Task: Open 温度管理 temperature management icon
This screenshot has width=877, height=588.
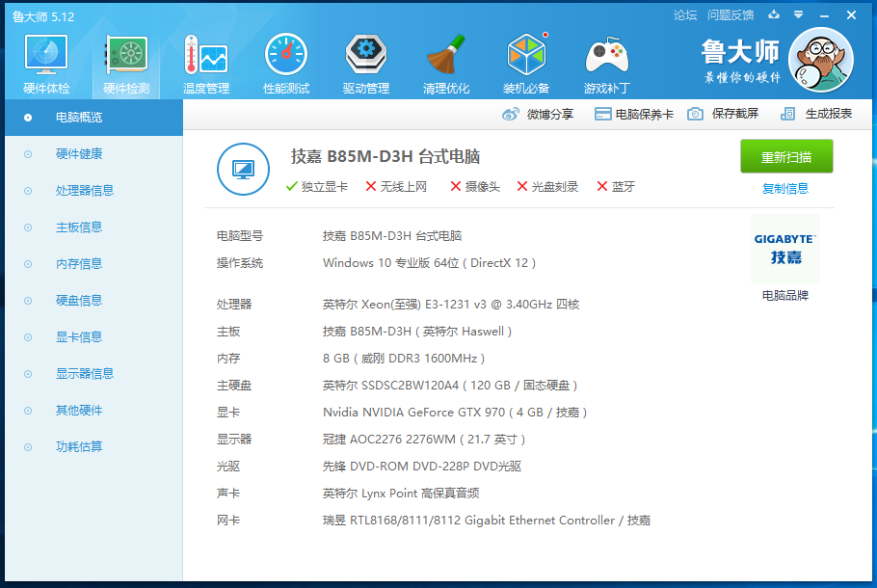Action: click(x=206, y=54)
